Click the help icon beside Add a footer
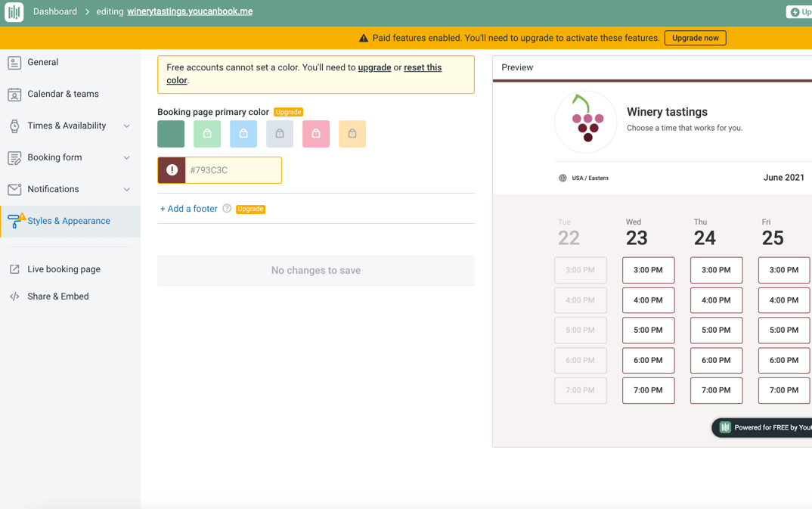Viewport: 812px width, 509px height. point(227,209)
